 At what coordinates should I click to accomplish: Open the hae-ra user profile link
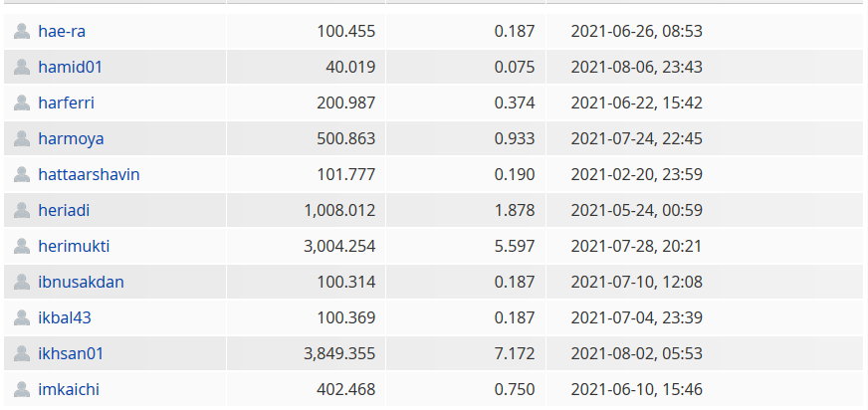tap(62, 31)
